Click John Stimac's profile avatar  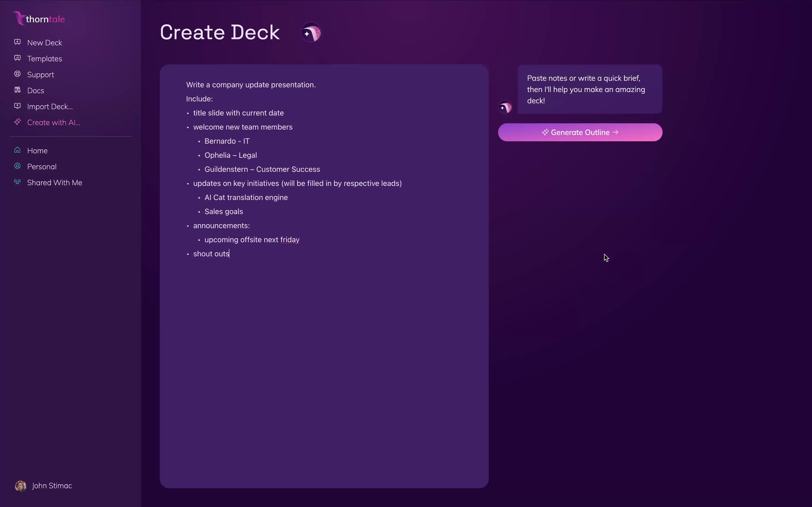click(x=20, y=486)
